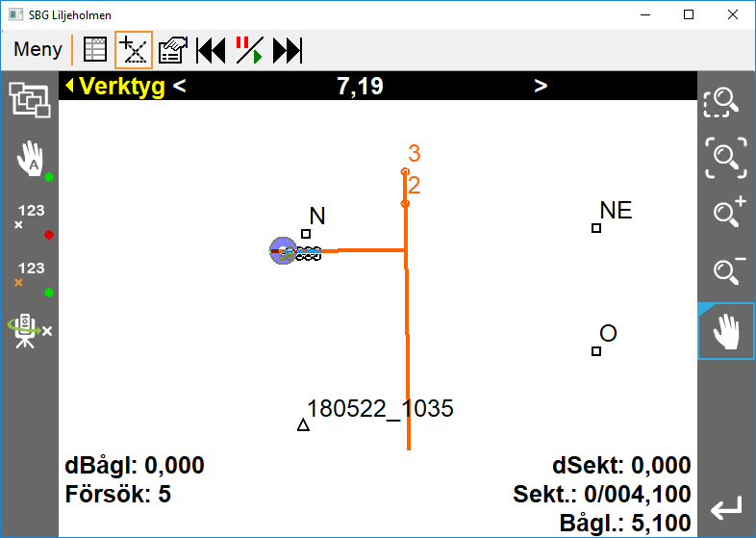756x538 pixels.
Task: Open the properties form icon
Action: click(173, 50)
